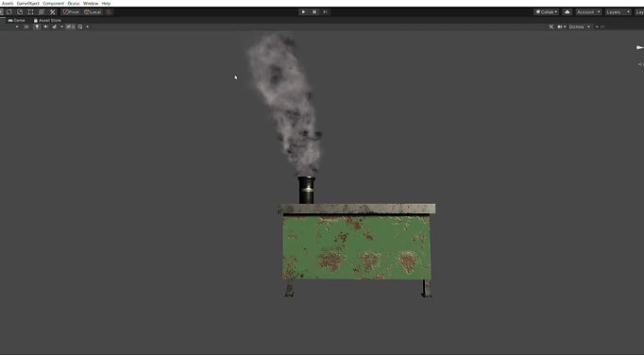Screen dimensions: 644x355
Task: Open the shading mode dropdown arrow
Action: [17, 26]
